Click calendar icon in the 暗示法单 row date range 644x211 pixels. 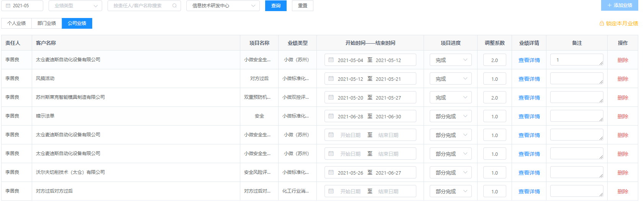pyautogui.click(x=331, y=116)
